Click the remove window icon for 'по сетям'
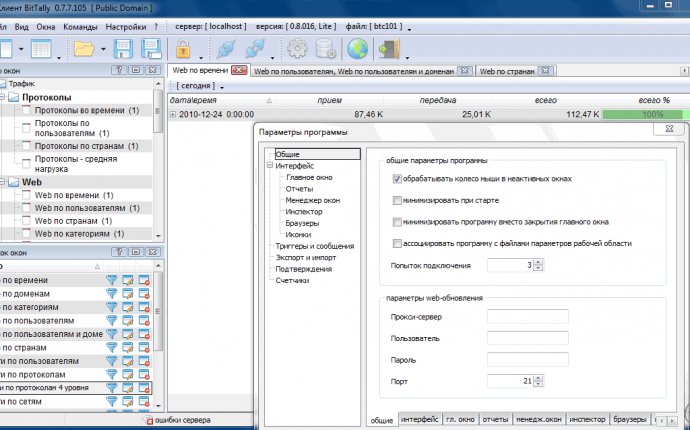 [144, 401]
